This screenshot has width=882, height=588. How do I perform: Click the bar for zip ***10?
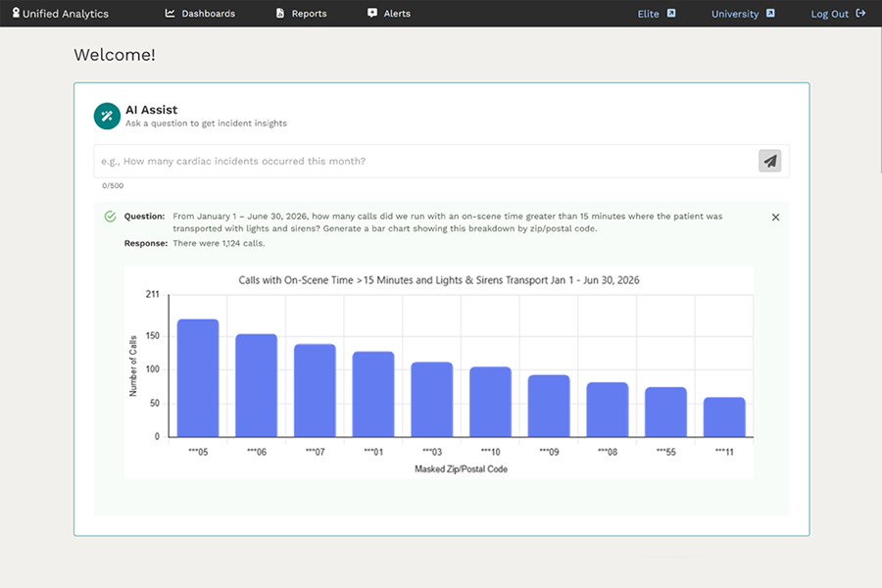491,402
